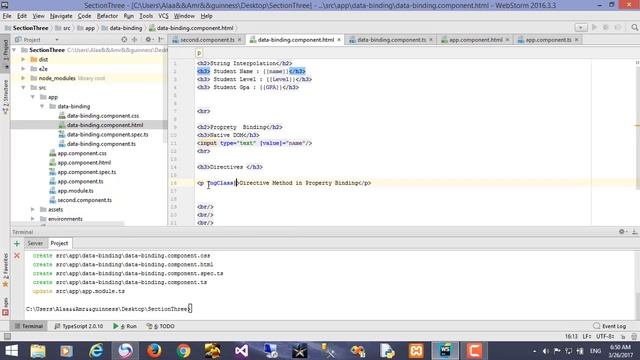640x360 pixels.
Task: Collapse the src folder
Action: (23, 87)
